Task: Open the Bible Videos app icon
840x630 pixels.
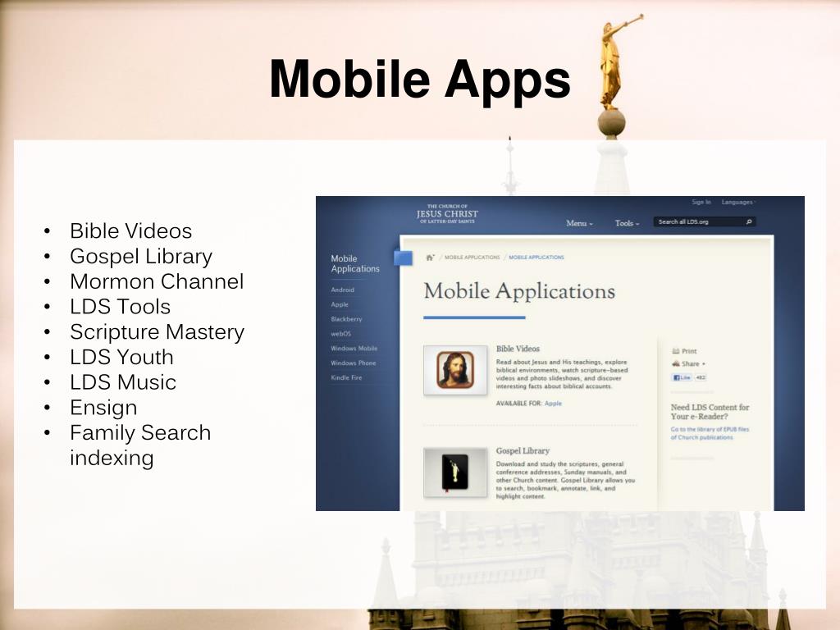Action: (x=454, y=370)
